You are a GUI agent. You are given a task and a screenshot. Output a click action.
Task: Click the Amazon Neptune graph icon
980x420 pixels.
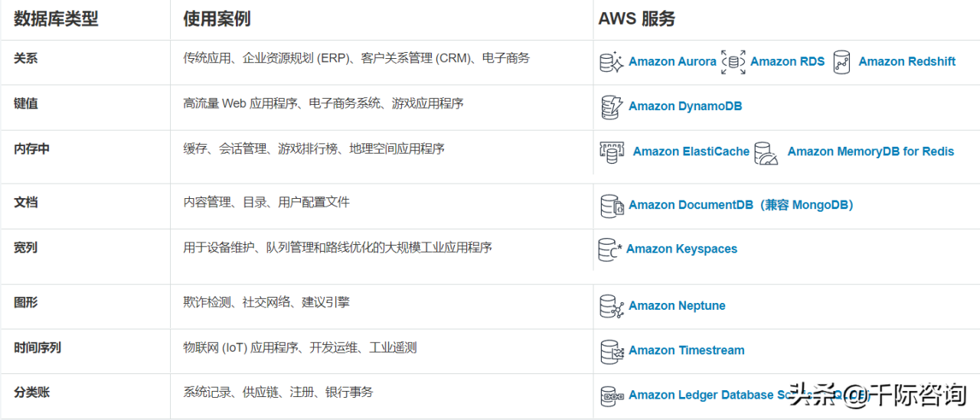coord(612,306)
